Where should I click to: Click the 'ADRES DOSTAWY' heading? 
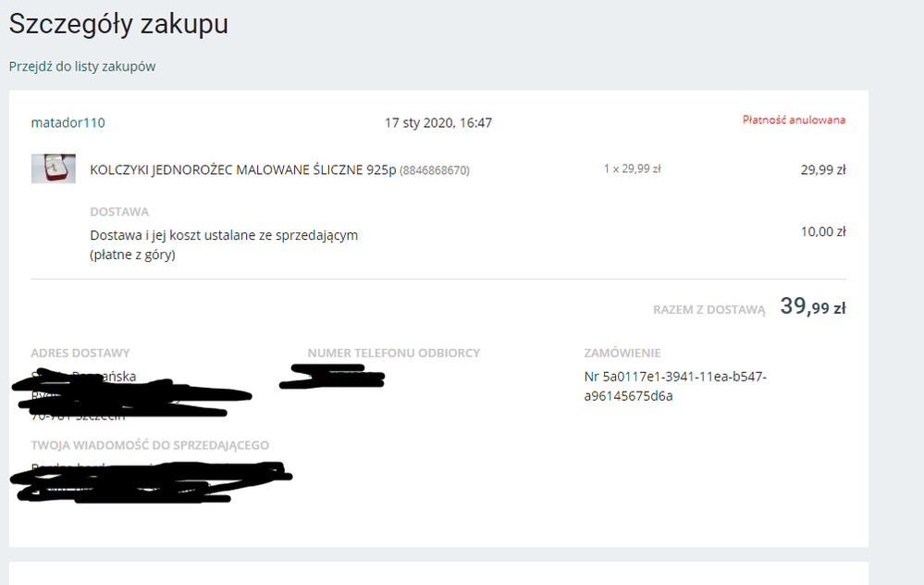[80, 353]
